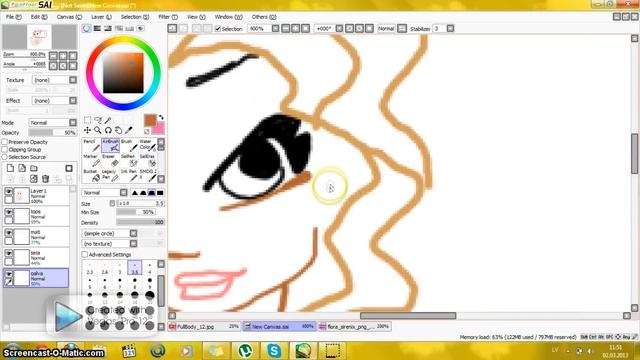640x360 pixels.
Task: Create a new linework layer
Action: coord(22,168)
